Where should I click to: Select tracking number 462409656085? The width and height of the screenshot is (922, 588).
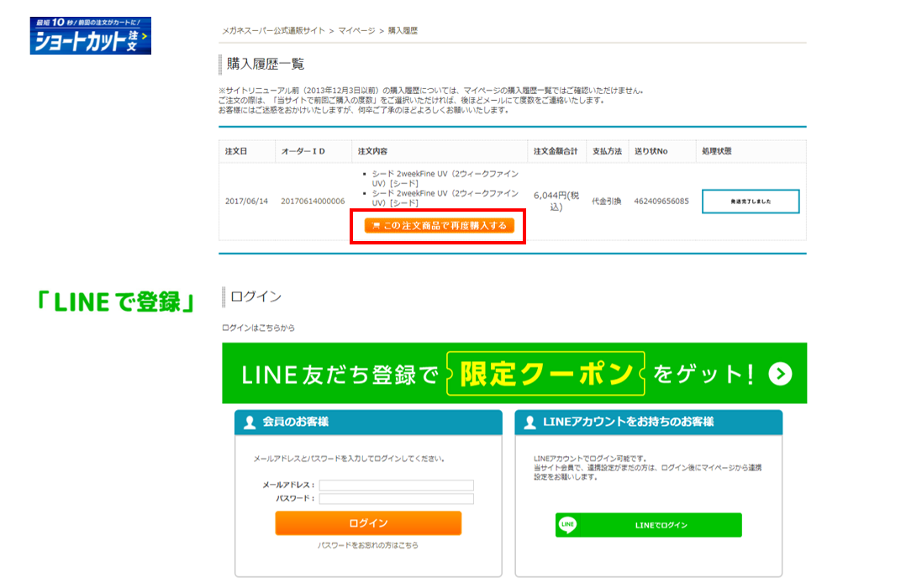(661, 201)
